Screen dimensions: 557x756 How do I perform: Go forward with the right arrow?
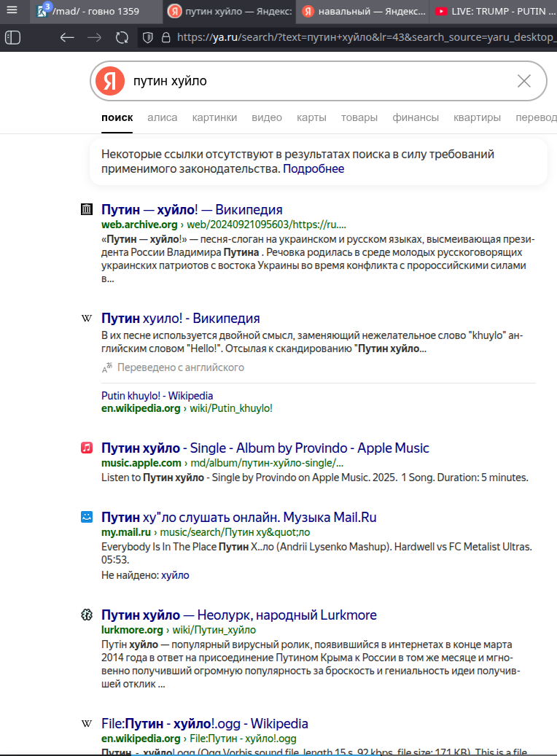tap(95, 37)
